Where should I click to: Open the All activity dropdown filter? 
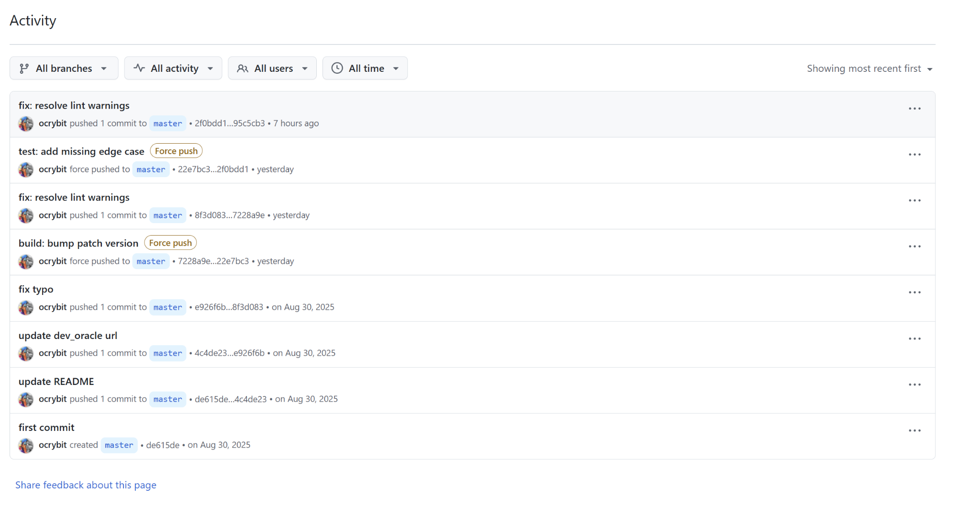(173, 68)
